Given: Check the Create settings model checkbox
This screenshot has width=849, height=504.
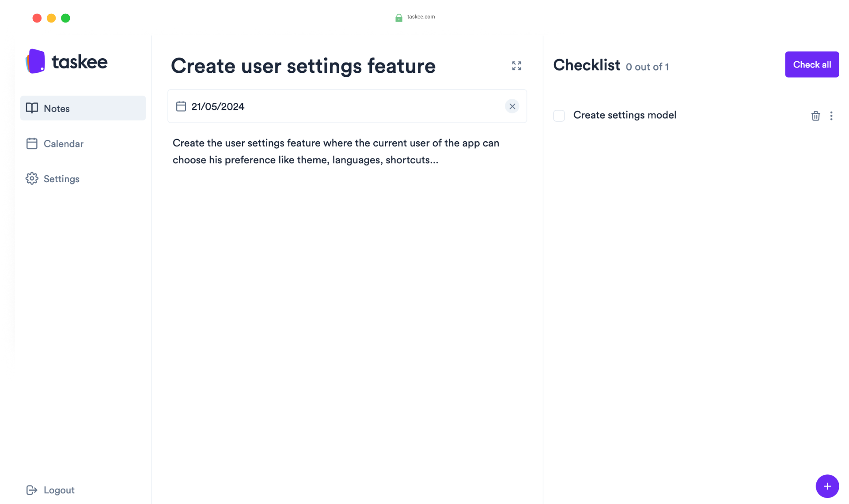Looking at the screenshot, I should click(559, 116).
